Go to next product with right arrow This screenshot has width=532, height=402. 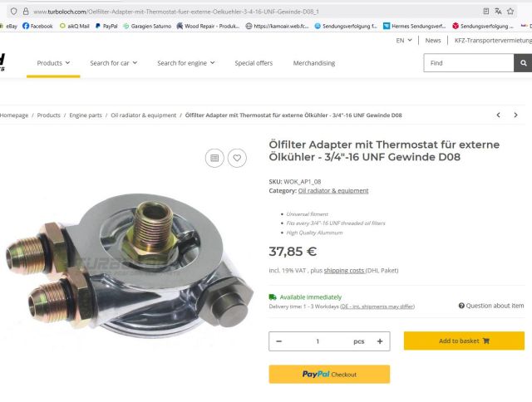[x=515, y=115]
